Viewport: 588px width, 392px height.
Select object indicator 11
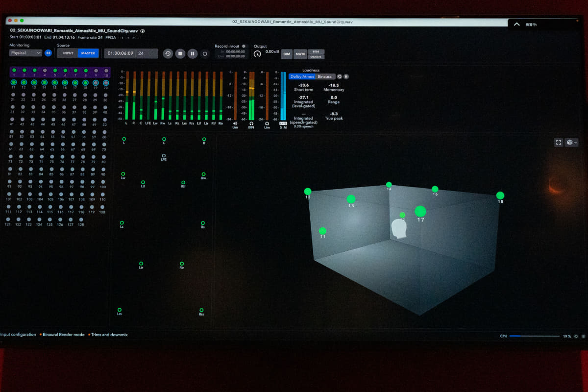(x=13, y=83)
